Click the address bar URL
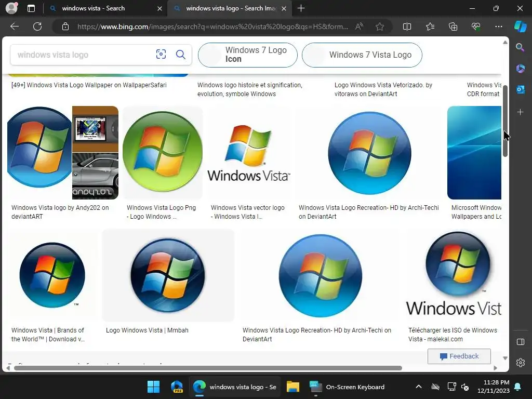This screenshot has height=399, width=532. (x=212, y=26)
